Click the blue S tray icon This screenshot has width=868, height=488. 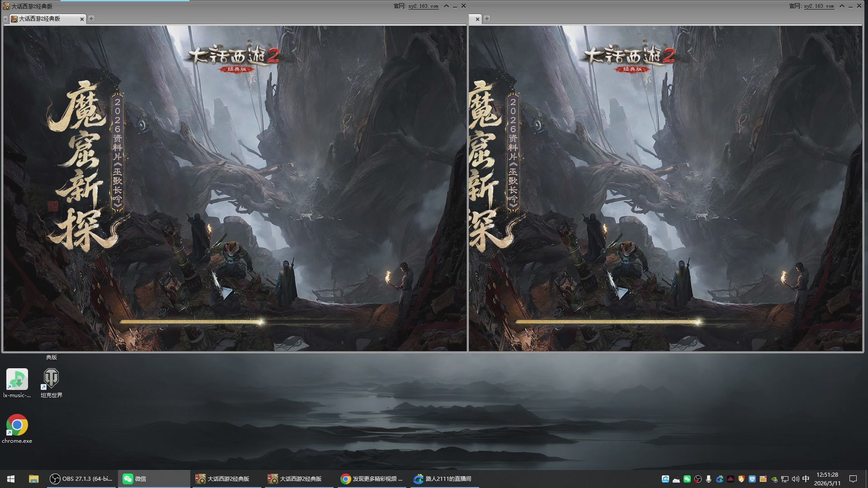pyautogui.click(x=752, y=479)
